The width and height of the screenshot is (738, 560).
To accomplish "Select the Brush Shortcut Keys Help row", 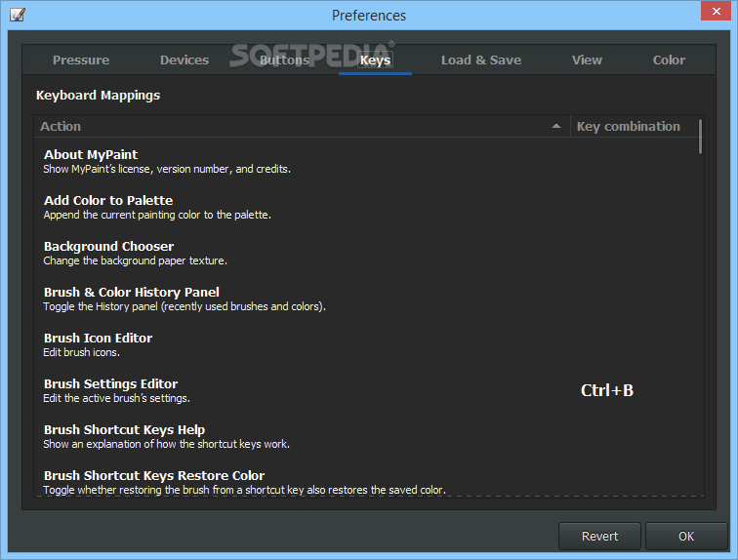I will (369, 436).
